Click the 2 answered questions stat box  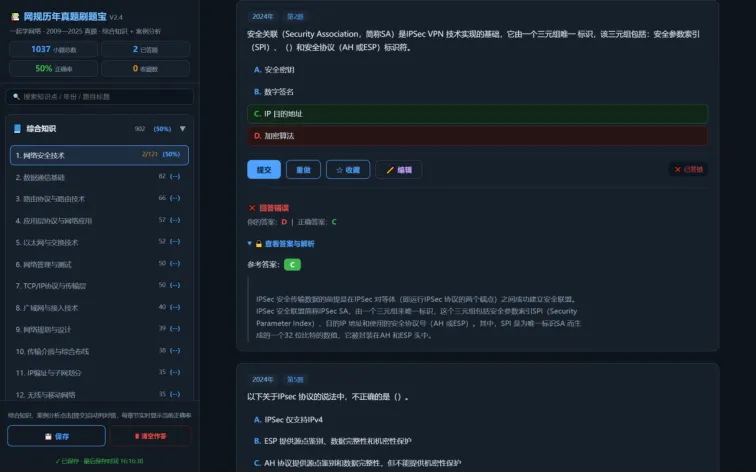145,49
